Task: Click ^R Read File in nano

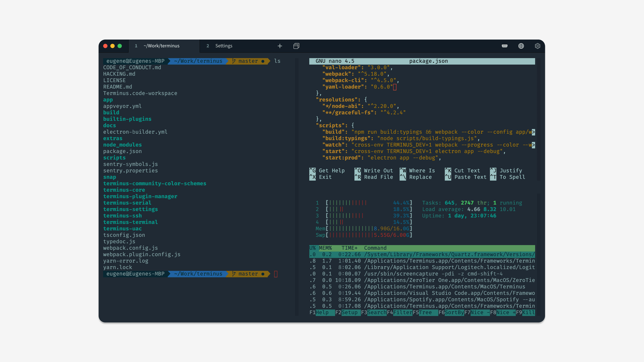Action: (374, 177)
